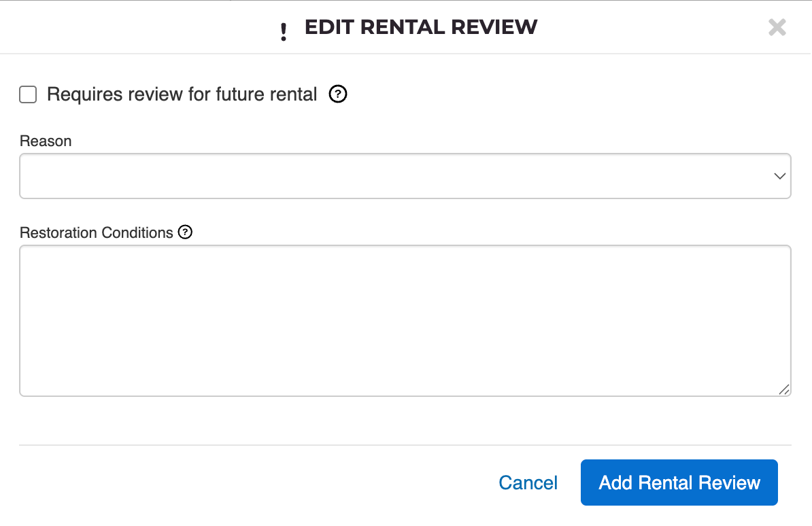Click the Restoration Conditions label text
Screen dimensions: 812x526
(97, 232)
